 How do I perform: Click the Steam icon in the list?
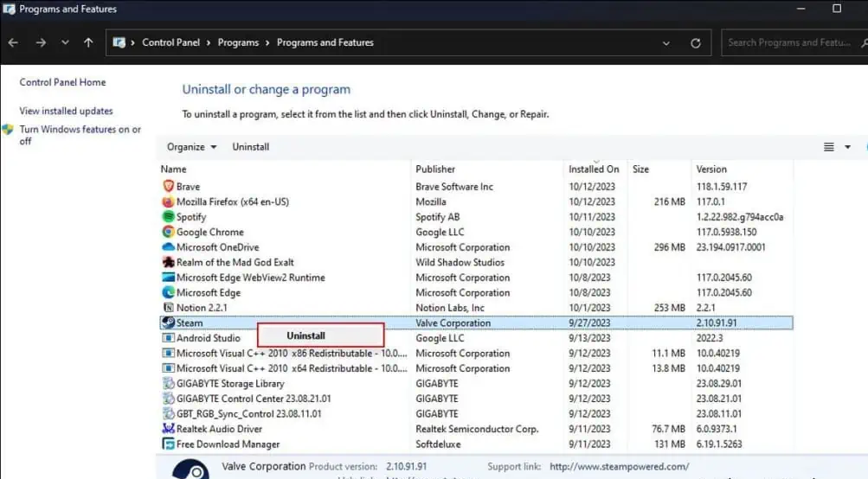click(168, 323)
